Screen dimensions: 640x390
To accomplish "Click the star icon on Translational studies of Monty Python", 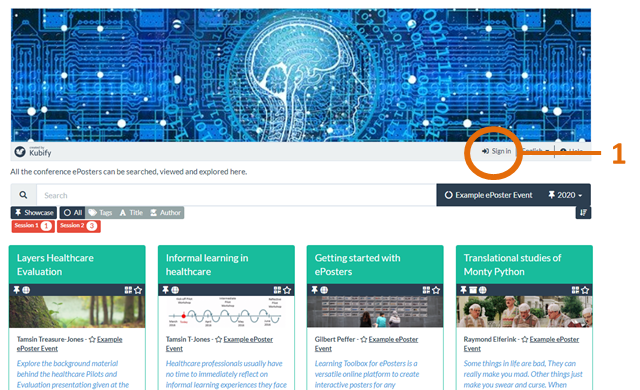I will tap(585, 290).
